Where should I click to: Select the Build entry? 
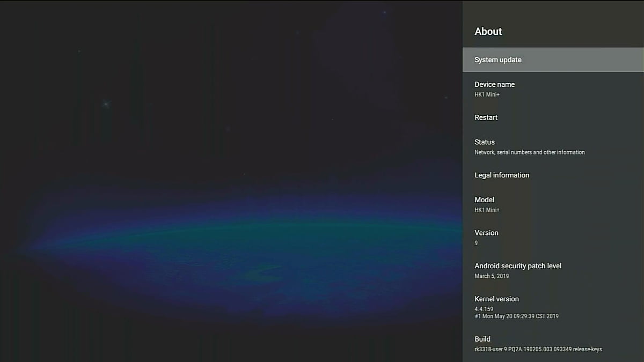tap(553, 344)
